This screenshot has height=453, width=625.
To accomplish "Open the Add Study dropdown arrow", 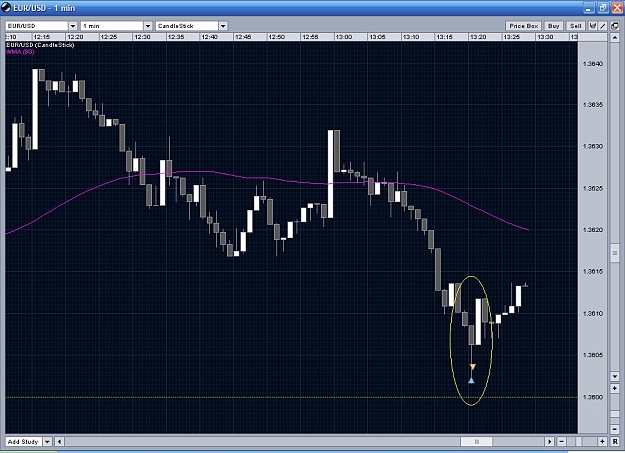I will coord(47,441).
